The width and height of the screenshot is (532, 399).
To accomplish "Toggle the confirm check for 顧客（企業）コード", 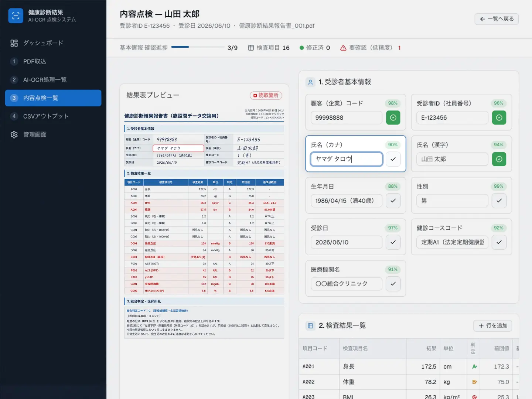I will [x=393, y=117].
